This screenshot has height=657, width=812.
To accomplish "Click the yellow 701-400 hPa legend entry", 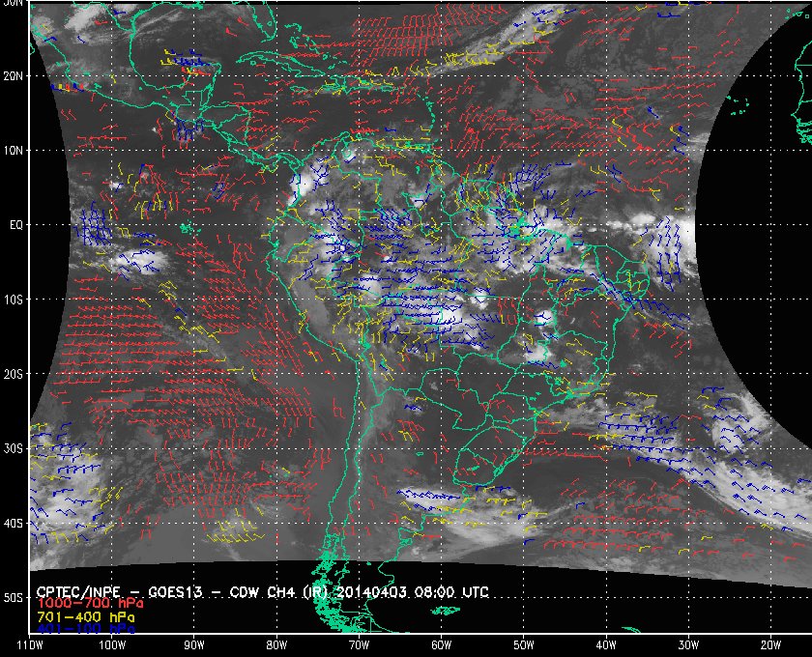I will [x=86, y=617].
